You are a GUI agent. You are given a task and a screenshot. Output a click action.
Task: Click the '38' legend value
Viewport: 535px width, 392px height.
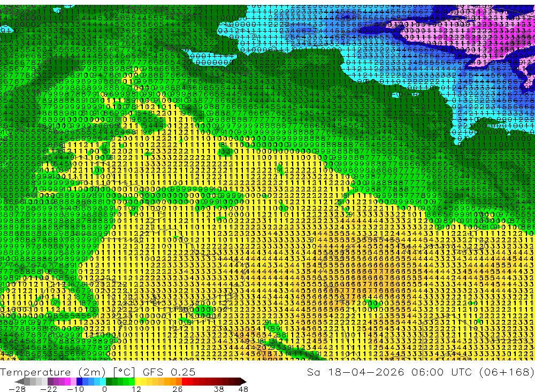pyautogui.click(x=219, y=389)
